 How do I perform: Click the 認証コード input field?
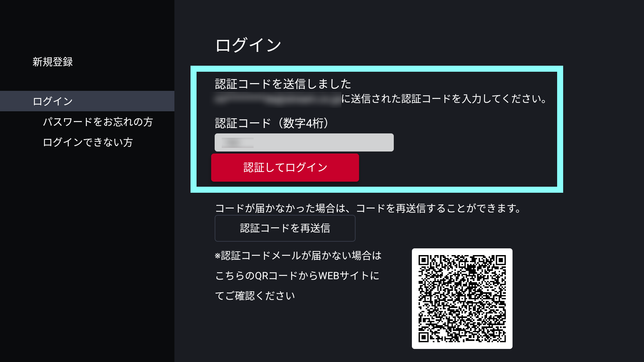(x=304, y=142)
